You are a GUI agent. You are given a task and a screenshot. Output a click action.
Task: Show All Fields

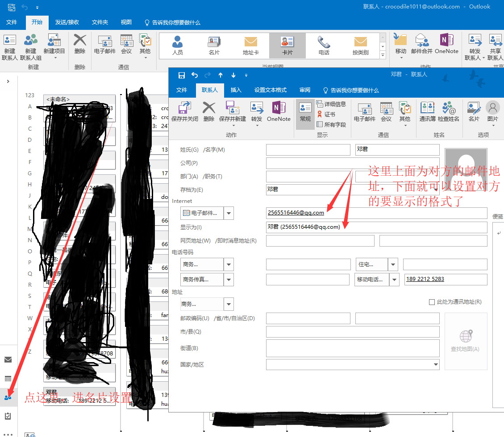tap(331, 124)
